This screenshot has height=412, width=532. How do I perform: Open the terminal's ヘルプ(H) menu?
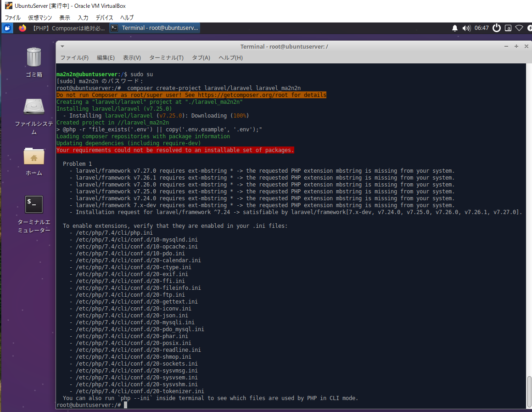[x=230, y=58]
